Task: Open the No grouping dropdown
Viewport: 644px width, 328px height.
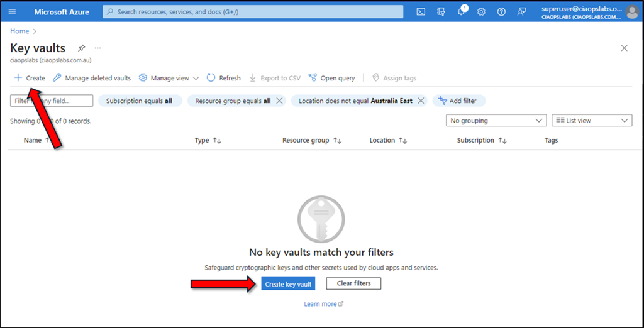Action: [496, 120]
